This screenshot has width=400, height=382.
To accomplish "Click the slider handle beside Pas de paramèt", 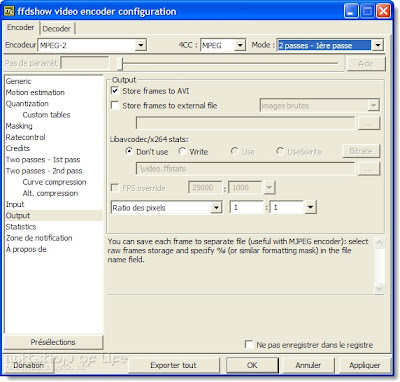I will coord(121,63).
